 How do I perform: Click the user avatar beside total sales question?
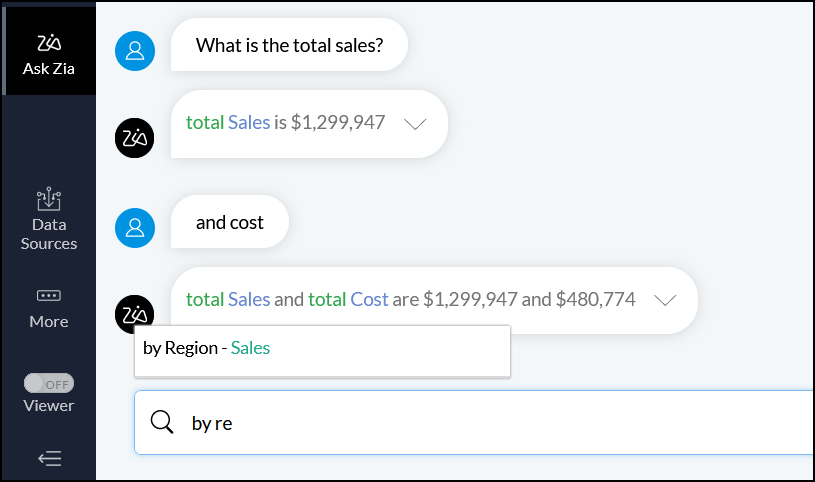coord(135,51)
